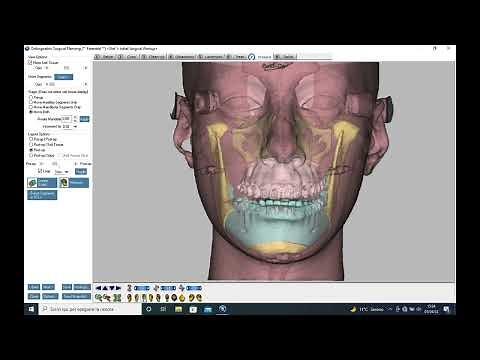Screen dimensions: 480x360
Task: Click the Play button beside Loop
Action: point(81,171)
